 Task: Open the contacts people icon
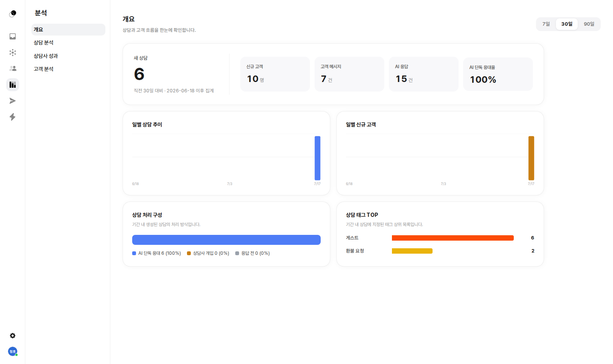(13, 69)
